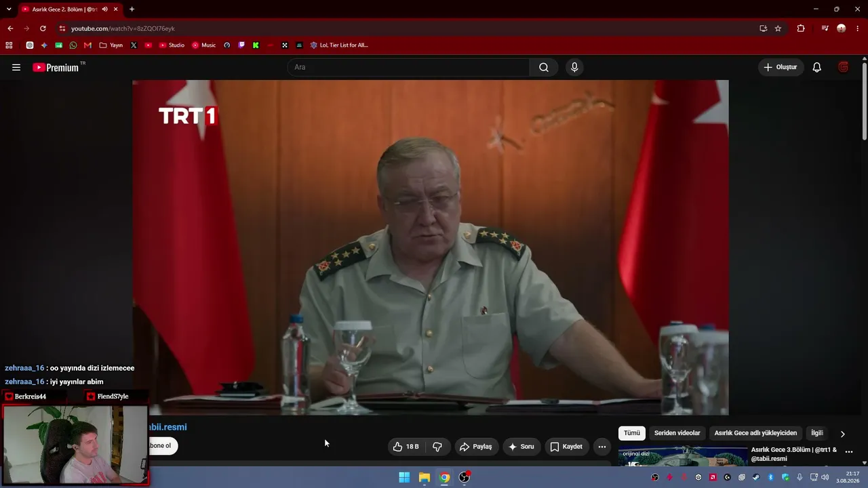Open the tab search dropdown arrow

(x=9, y=9)
